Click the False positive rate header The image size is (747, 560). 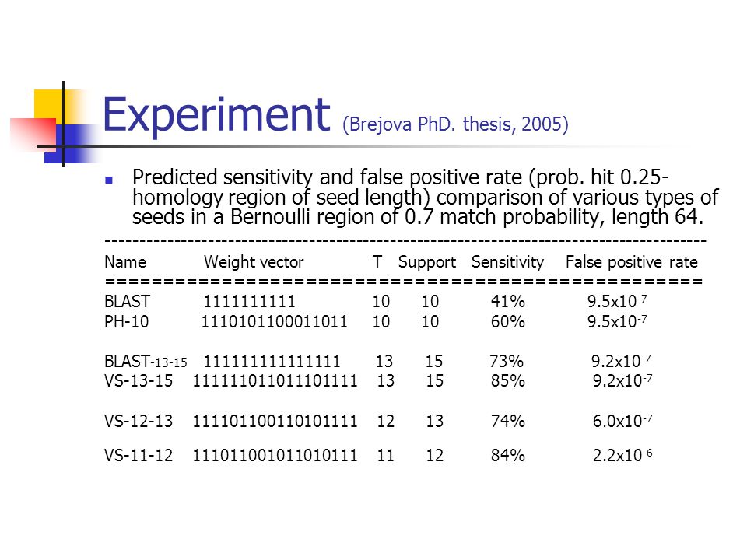click(x=632, y=262)
